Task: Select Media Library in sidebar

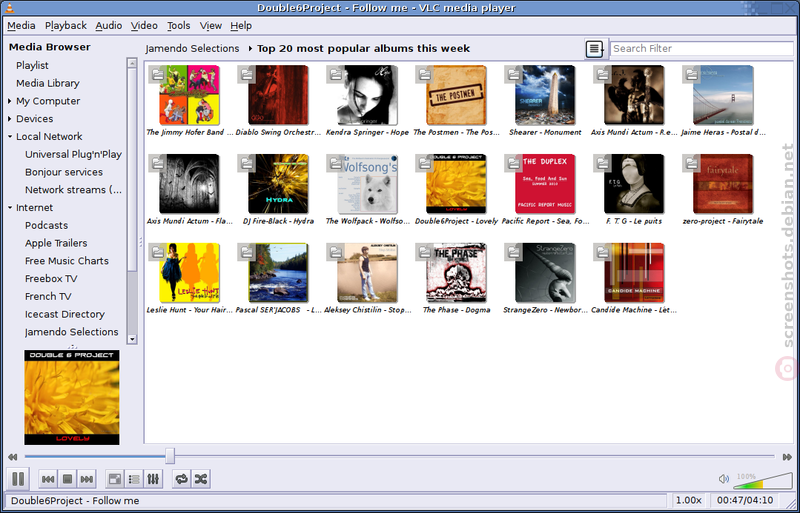Action: (47, 83)
